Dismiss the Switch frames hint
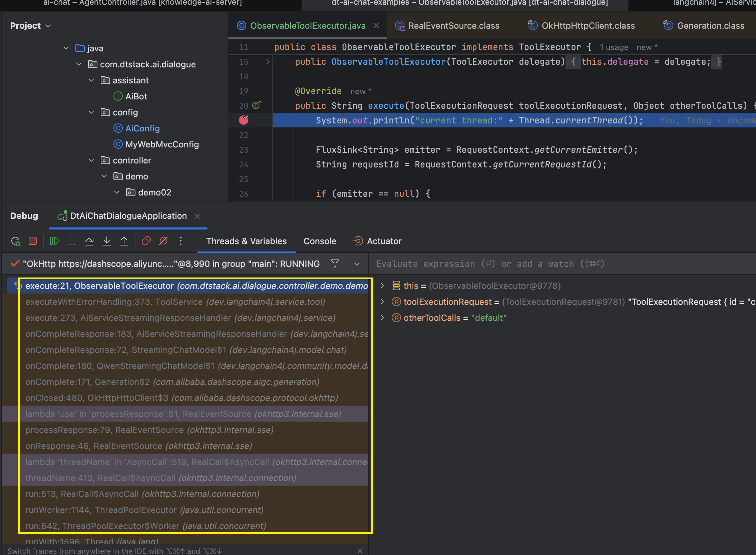Viewport: 756px width, 555px height. [360, 551]
